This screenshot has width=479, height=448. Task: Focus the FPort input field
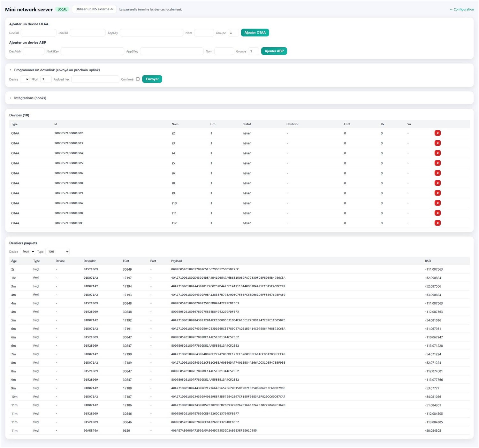46,79
